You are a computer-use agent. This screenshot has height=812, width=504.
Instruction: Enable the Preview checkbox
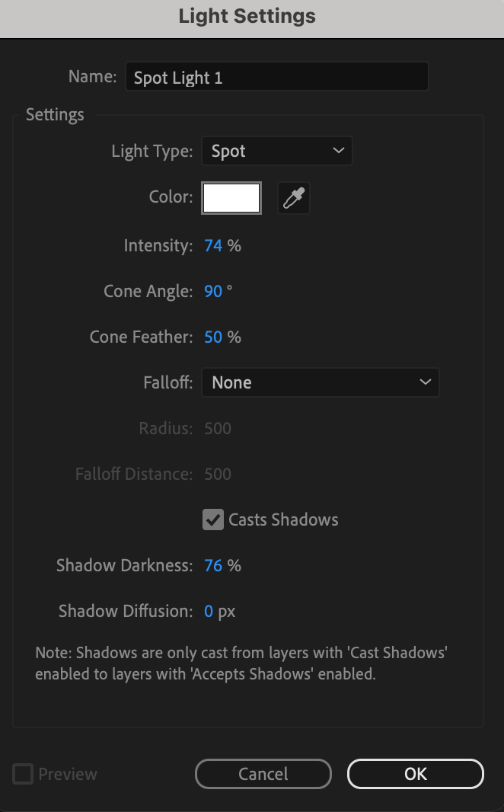24,775
